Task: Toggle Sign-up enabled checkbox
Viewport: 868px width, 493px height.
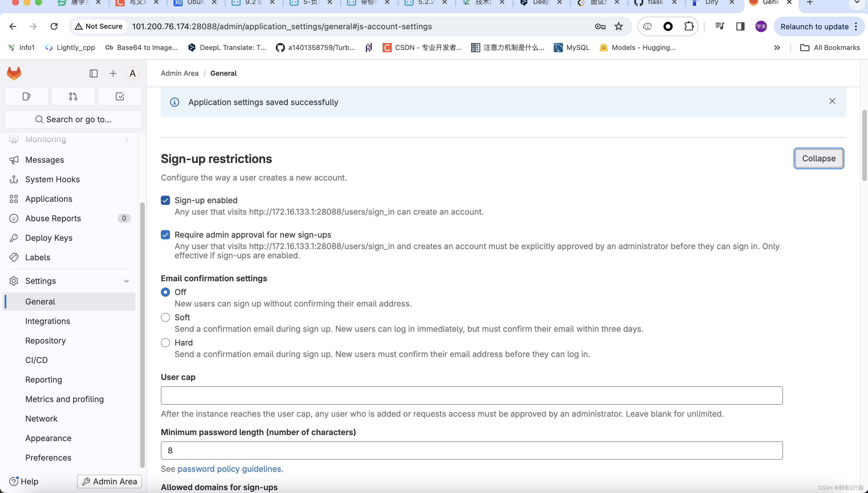Action: 166,200
